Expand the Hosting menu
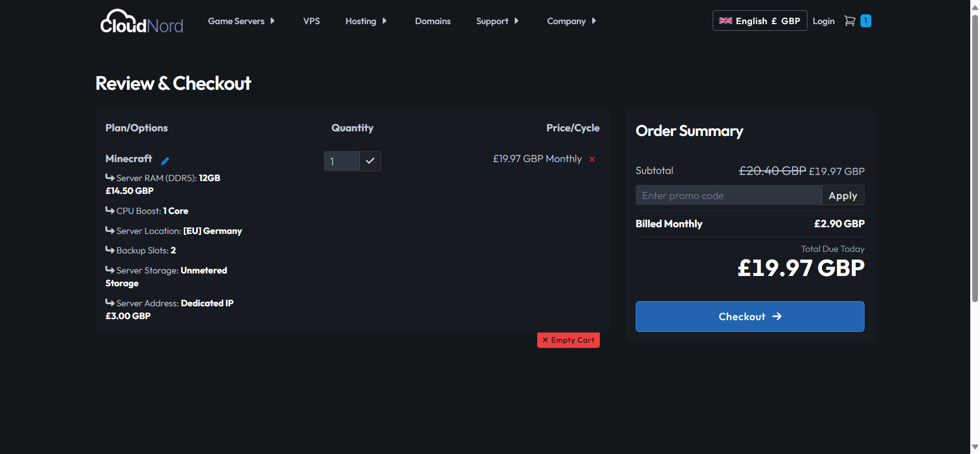Screen dimensions: 980x454 [x=366, y=21]
